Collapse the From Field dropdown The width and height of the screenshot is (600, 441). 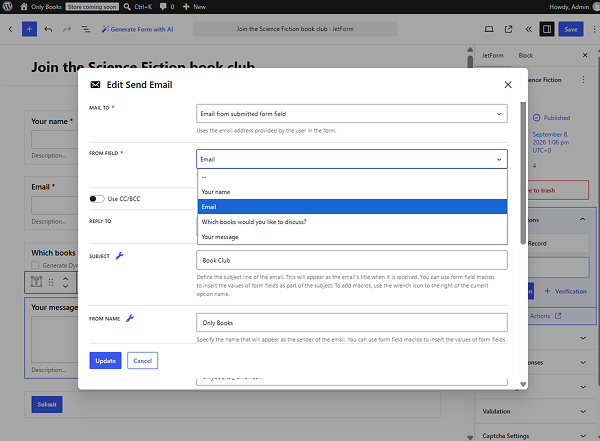352,159
